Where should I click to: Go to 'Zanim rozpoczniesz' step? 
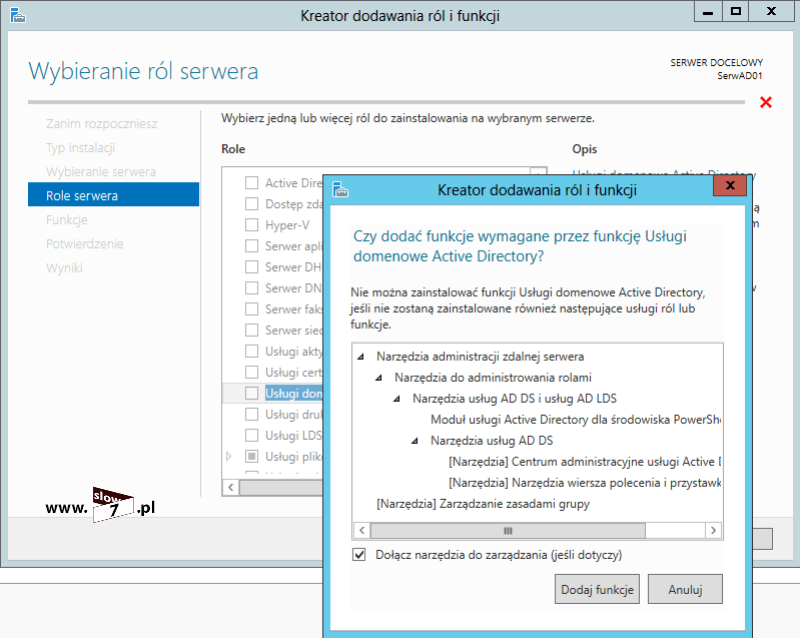pyautogui.click(x=101, y=123)
